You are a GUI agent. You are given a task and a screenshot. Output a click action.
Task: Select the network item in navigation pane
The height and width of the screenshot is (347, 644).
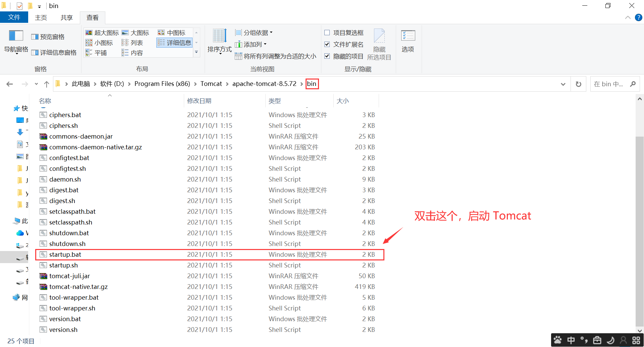(x=20, y=297)
